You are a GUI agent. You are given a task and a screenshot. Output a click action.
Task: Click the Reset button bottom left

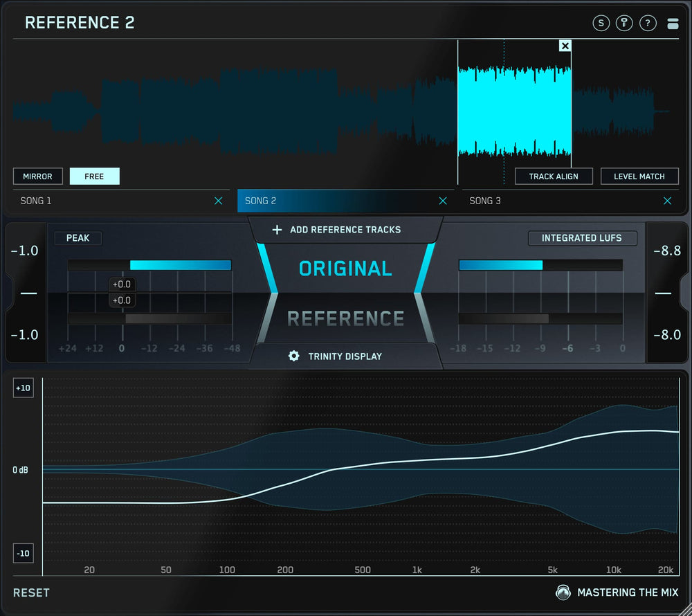click(x=30, y=592)
